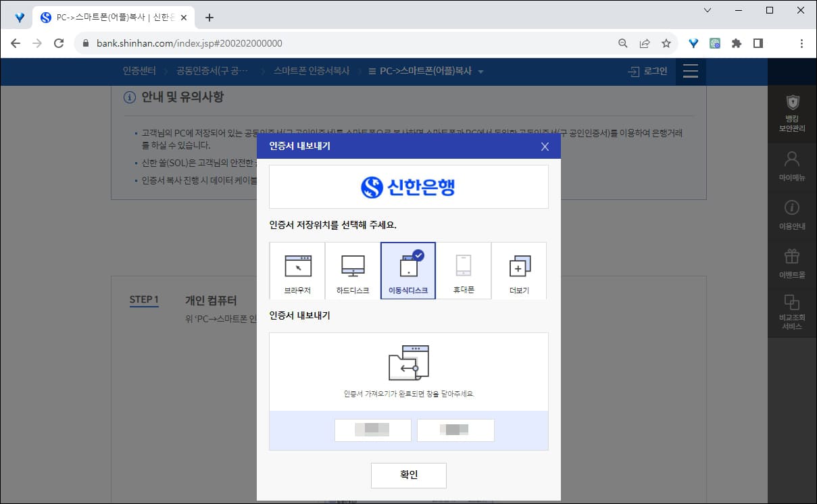Click the share icon in the address bar

[645, 43]
